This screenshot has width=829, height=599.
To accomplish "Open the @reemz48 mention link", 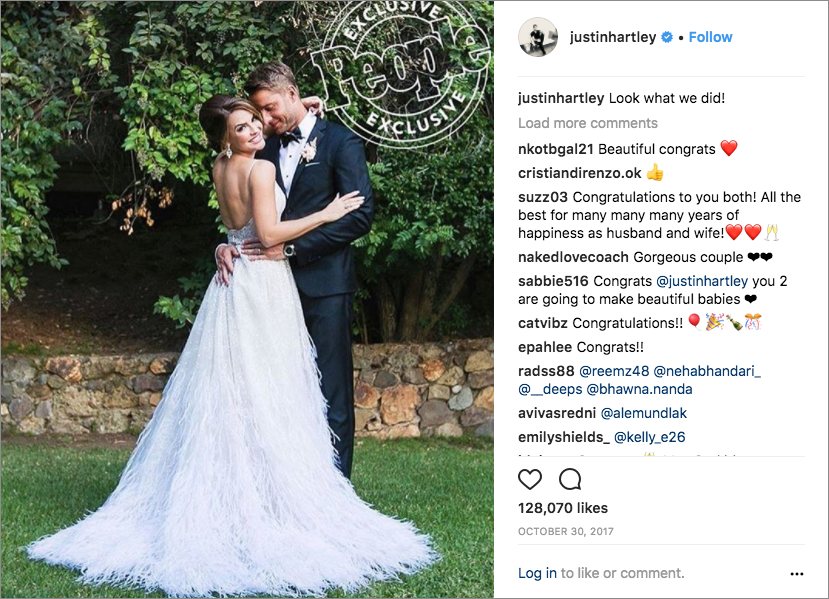I will click(x=614, y=371).
